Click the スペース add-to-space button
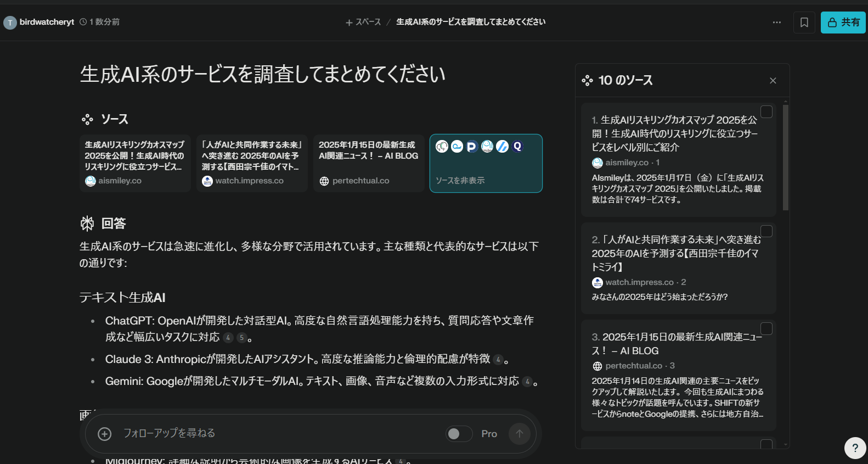868x464 pixels. pos(363,22)
